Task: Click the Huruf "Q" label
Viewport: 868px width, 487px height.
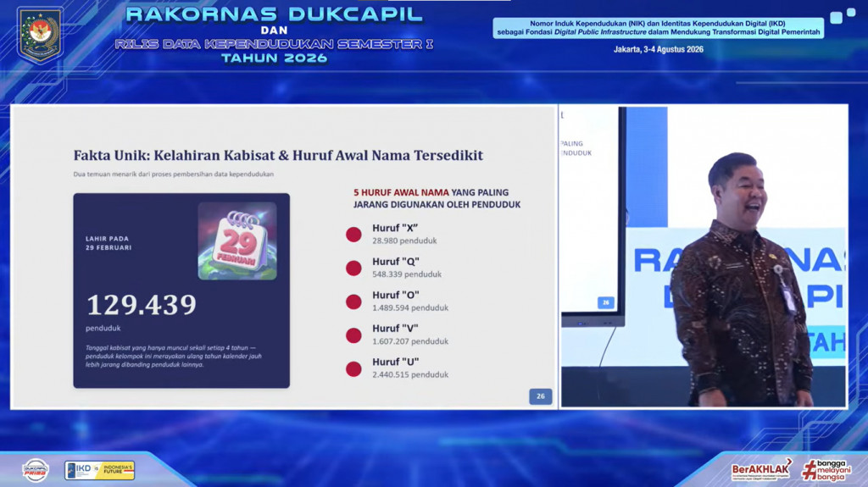Action: click(395, 261)
